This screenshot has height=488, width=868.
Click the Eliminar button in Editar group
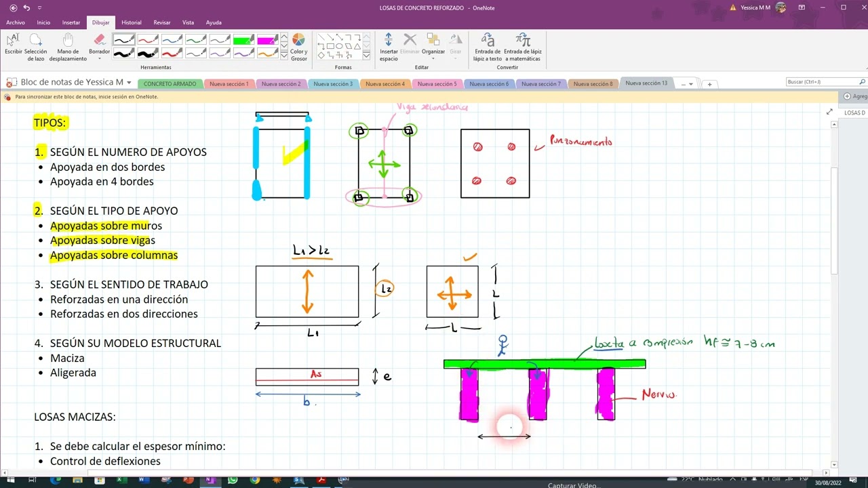410,43
